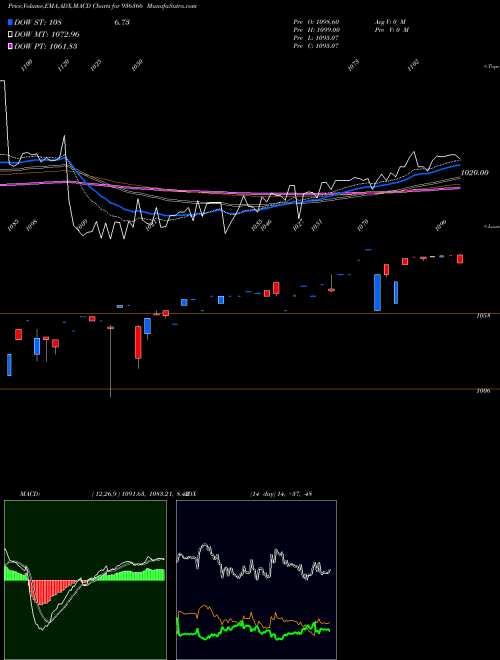The height and width of the screenshot is (660, 500).
Task: Click the tall blue candle below the 1073 label
Action: [378, 293]
